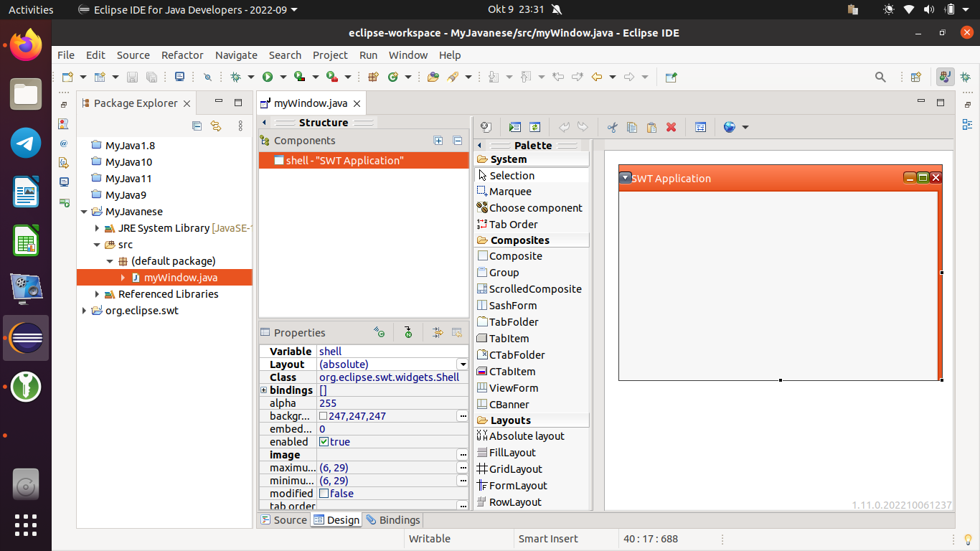
Task: Open Telegram from the Ubuntu dock
Action: (26, 142)
